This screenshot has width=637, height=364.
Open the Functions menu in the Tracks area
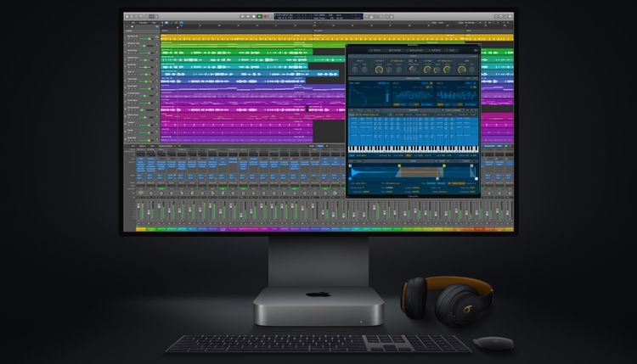pyautogui.click(x=144, y=23)
